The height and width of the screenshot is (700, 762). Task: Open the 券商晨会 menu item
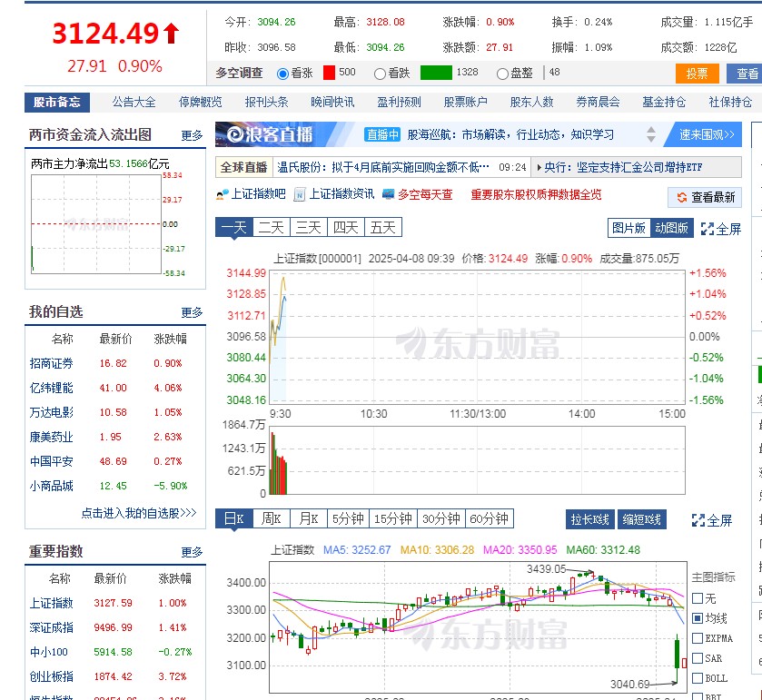pos(598,102)
